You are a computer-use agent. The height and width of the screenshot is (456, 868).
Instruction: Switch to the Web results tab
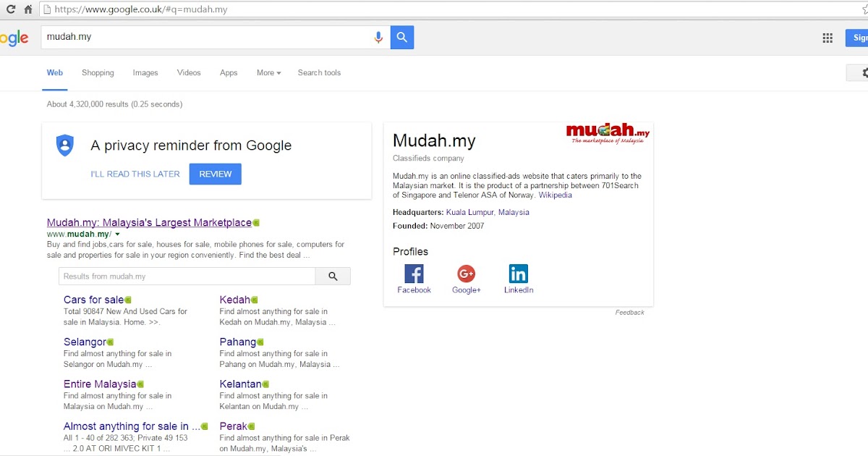55,72
